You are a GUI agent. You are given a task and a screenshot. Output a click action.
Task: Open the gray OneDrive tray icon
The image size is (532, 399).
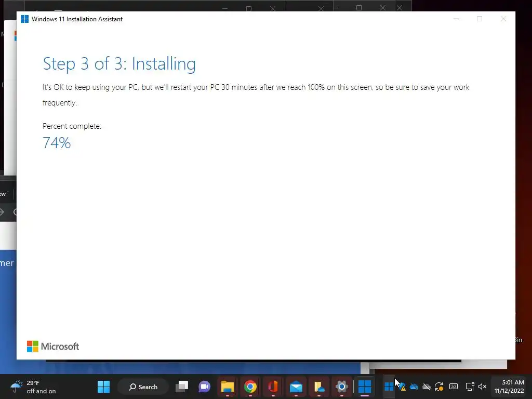tap(427, 387)
